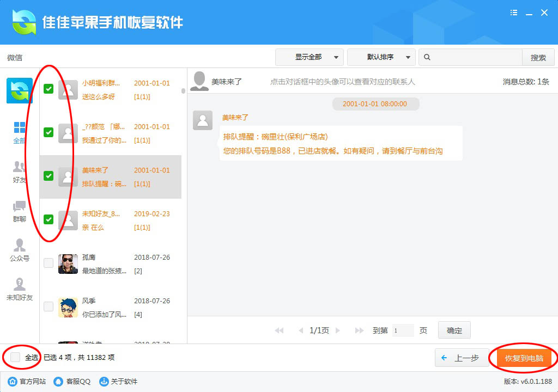Click the 孤鹰 contact avatar photo
This screenshot has height=392, width=558.
(x=68, y=264)
